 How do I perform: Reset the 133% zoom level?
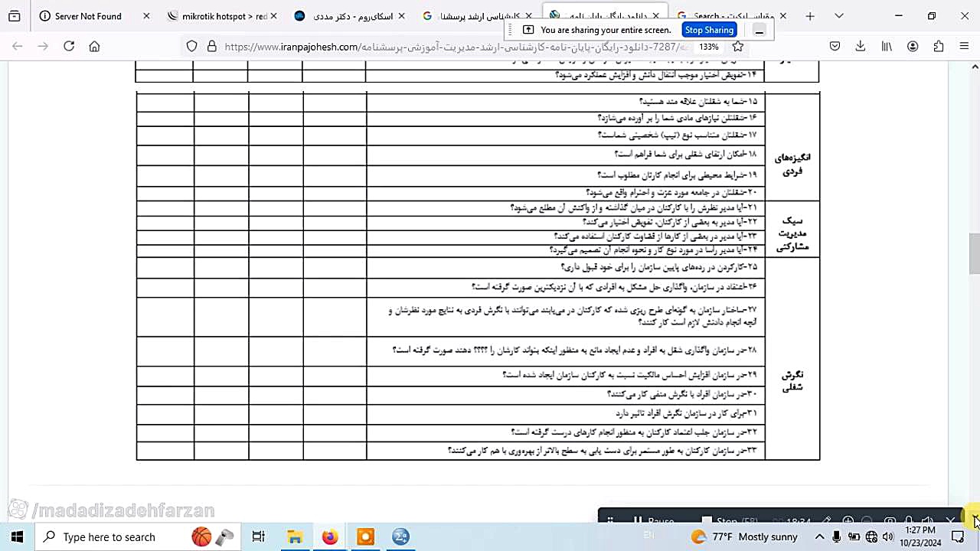pos(709,47)
